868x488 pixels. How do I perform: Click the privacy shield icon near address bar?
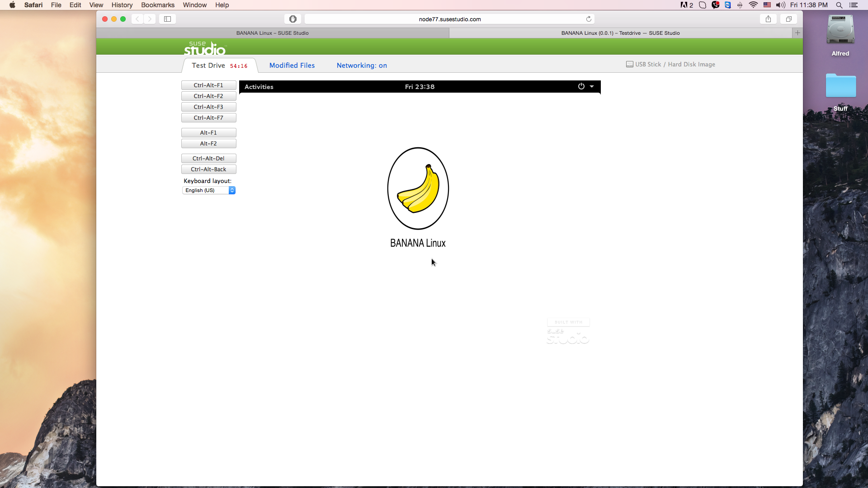pyautogui.click(x=292, y=19)
